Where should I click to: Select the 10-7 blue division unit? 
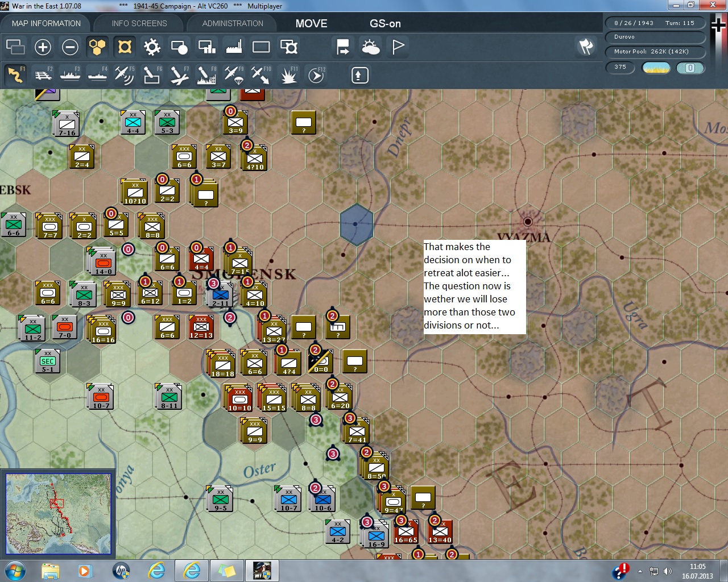pos(288,500)
